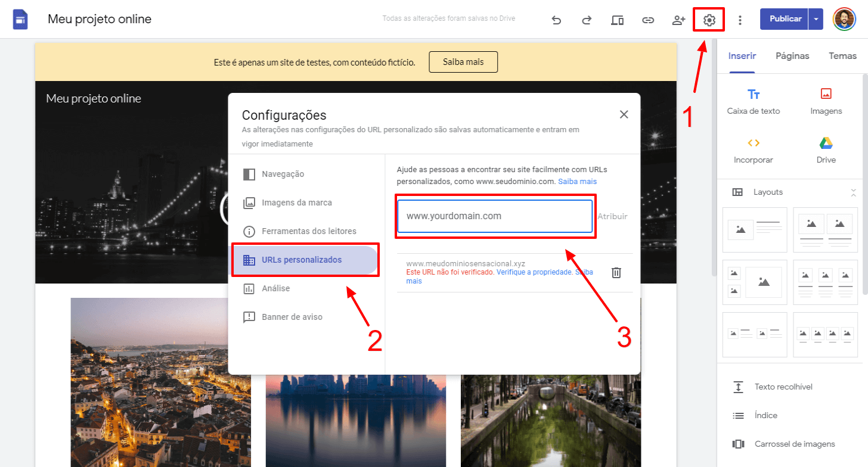The image size is (868, 467).
Task: Click the www.yourdomain.com input field
Action: tap(495, 216)
